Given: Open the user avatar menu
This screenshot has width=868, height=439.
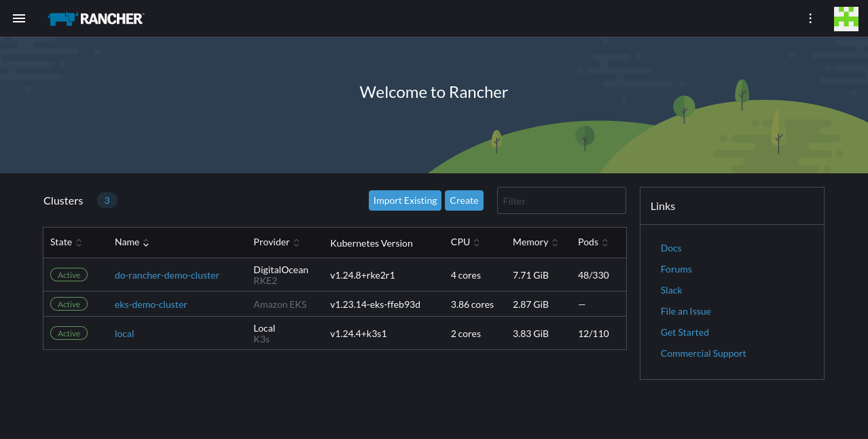Looking at the screenshot, I should pyautogui.click(x=846, y=18).
